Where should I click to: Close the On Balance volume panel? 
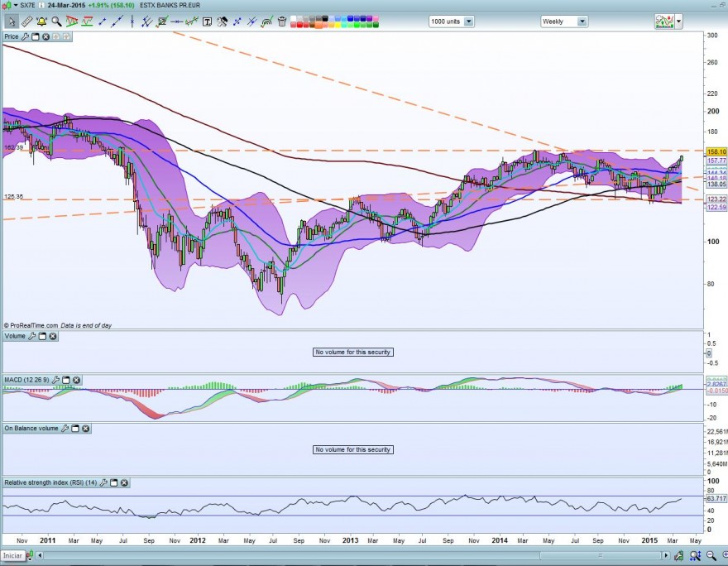pos(85,429)
